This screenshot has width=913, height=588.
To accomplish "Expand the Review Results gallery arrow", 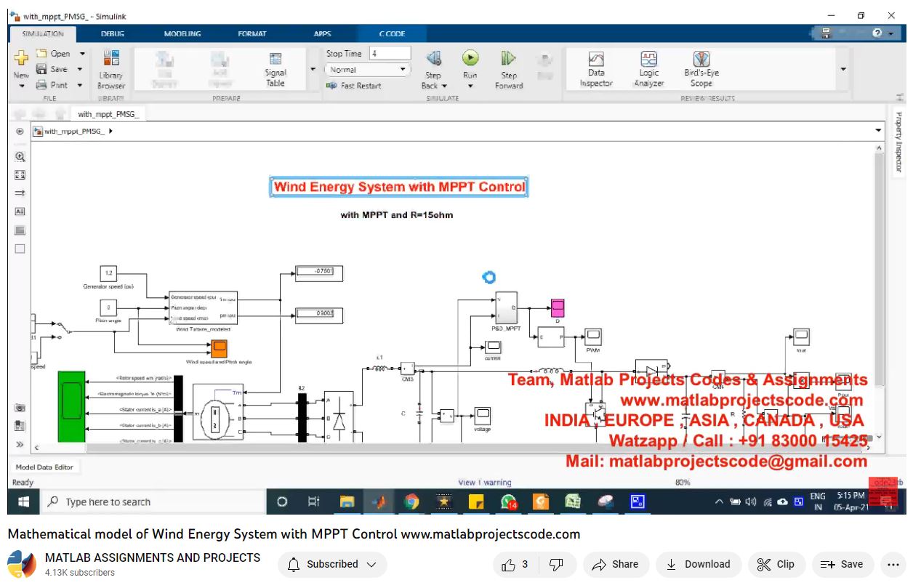I will (x=843, y=70).
